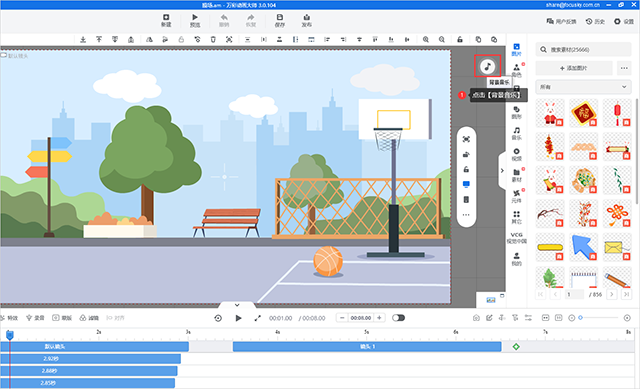The height and width of the screenshot is (389, 640).
Task: Expand the 所有 category dropdown
Action: (583, 87)
